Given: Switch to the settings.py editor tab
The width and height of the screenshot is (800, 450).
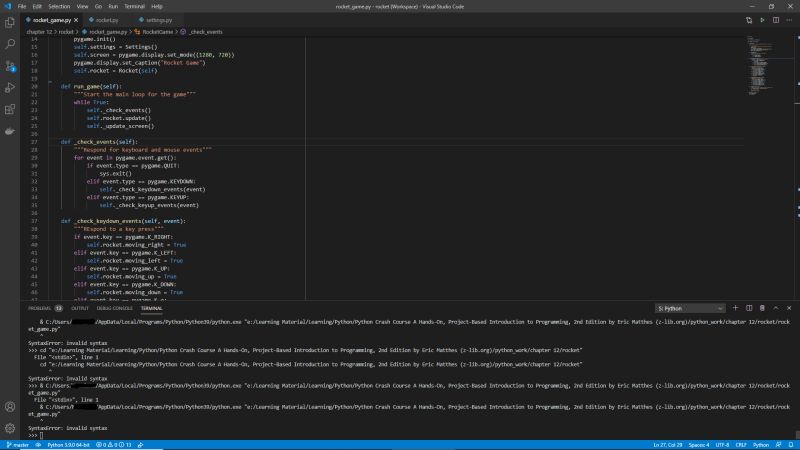Looking at the screenshot, I should pos(156,20).
